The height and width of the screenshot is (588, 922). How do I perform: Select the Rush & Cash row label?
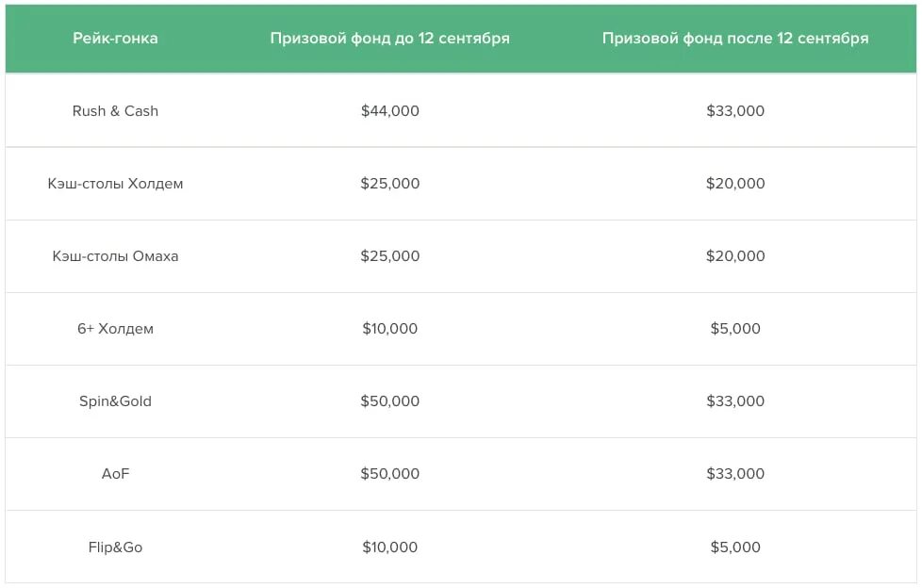115,110
